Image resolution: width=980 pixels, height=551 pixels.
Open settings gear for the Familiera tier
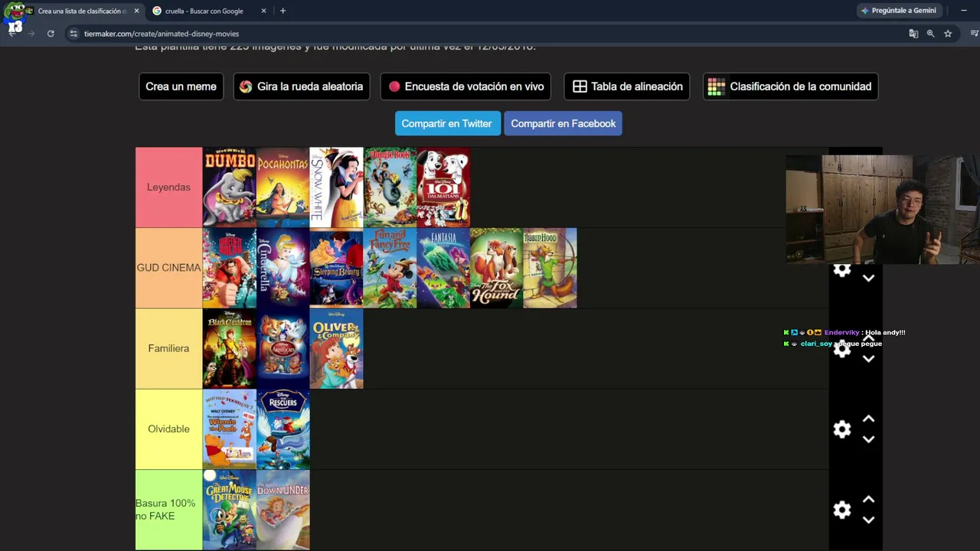click(x=842, y=349)
